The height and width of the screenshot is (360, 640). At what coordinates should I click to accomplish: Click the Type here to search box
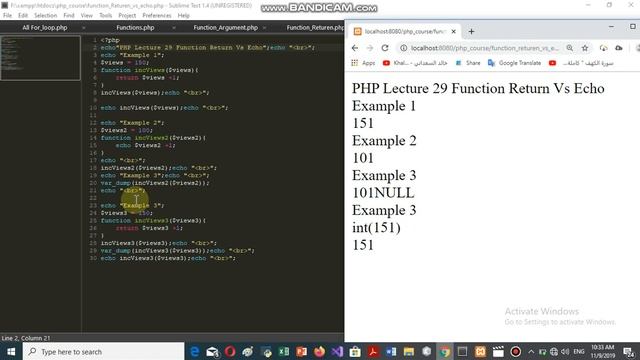(103, 351)
